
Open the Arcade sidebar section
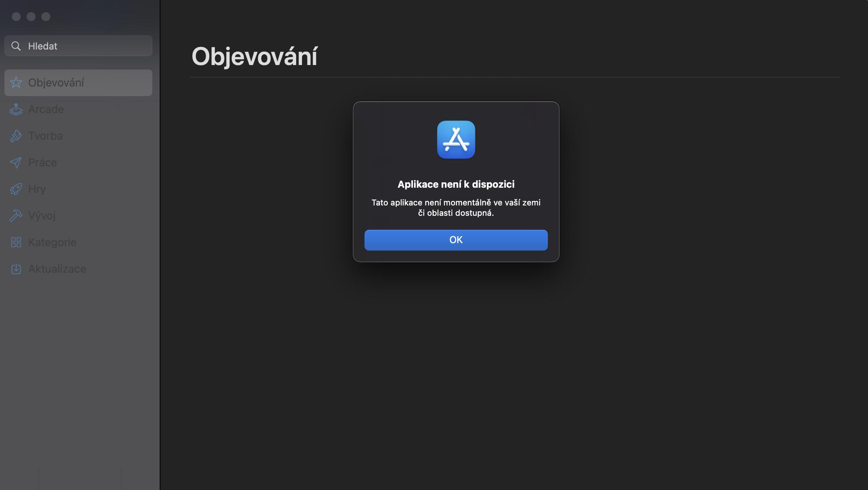tap(78, 109)
